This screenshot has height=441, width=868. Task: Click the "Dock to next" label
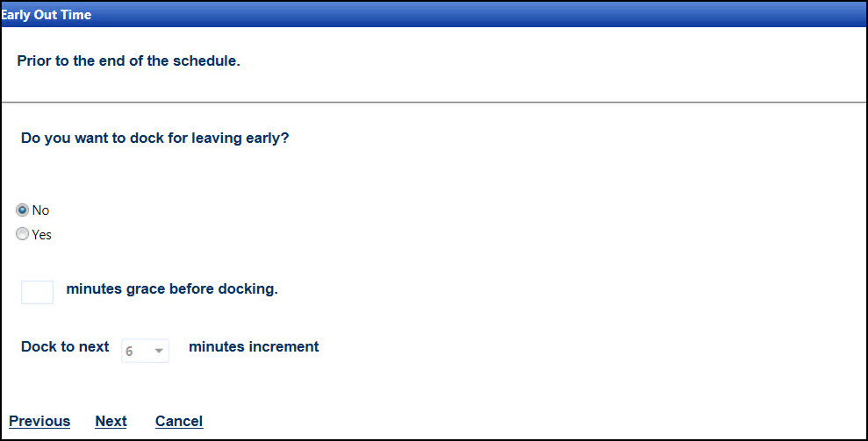[x=65, y=346]
